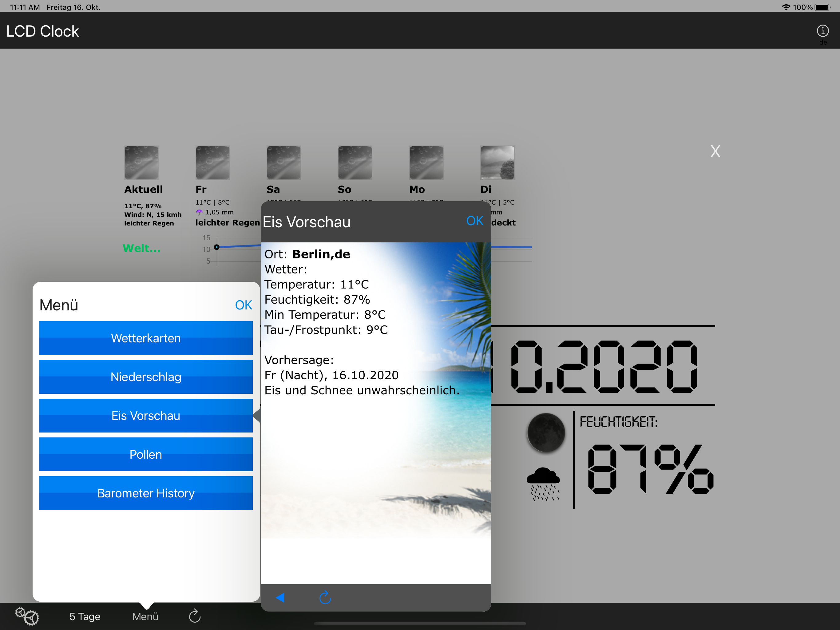Image resolution: width=840 pixels, height=630 pixels.
Task: Select the Aktuell weather thumbnail
Action: pyautogui.click(x=141, y=163)
